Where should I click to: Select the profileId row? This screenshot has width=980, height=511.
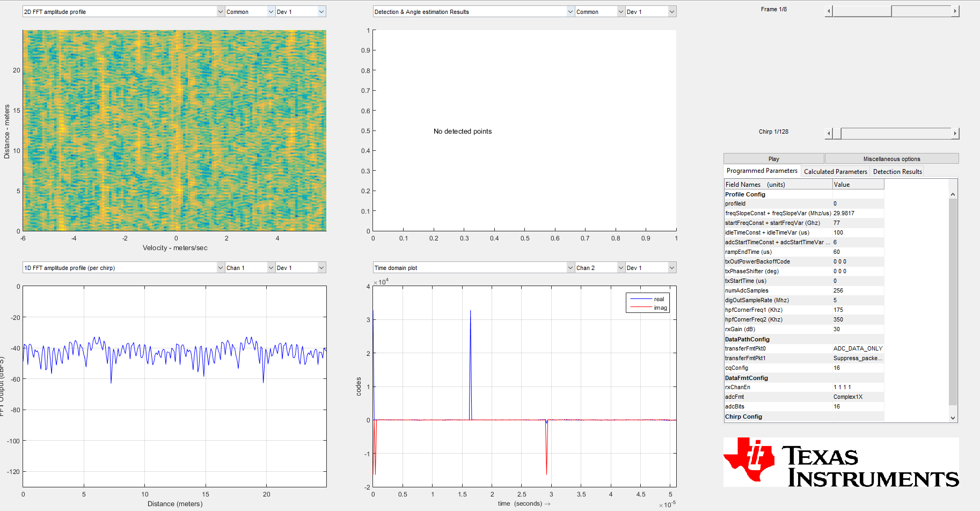(x=803, y=204)
